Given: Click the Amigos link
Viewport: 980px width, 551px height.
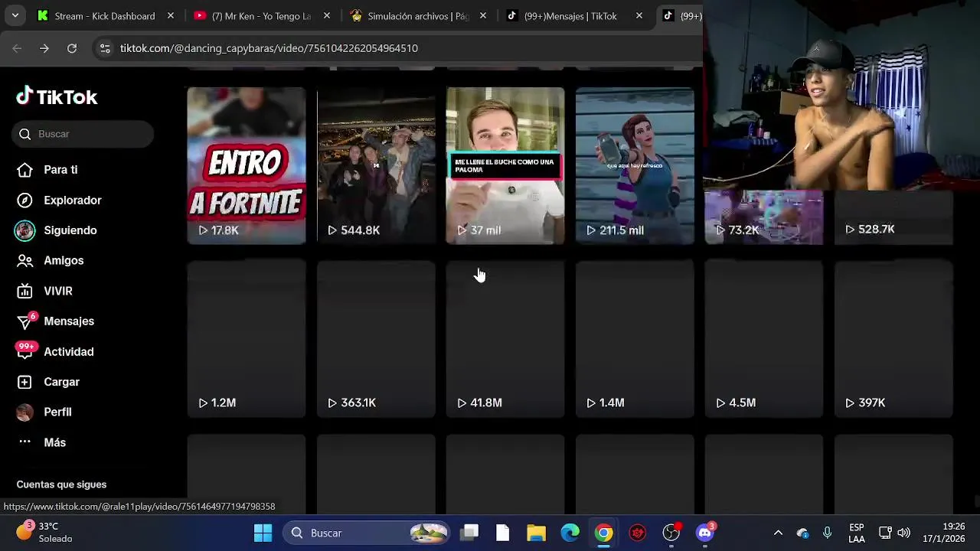Looking at the screenshot, I should (x=64, y=261).
